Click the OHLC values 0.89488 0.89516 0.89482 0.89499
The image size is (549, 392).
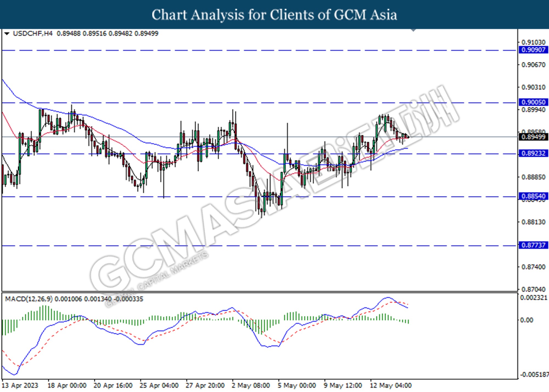click(x=107, y=33)
